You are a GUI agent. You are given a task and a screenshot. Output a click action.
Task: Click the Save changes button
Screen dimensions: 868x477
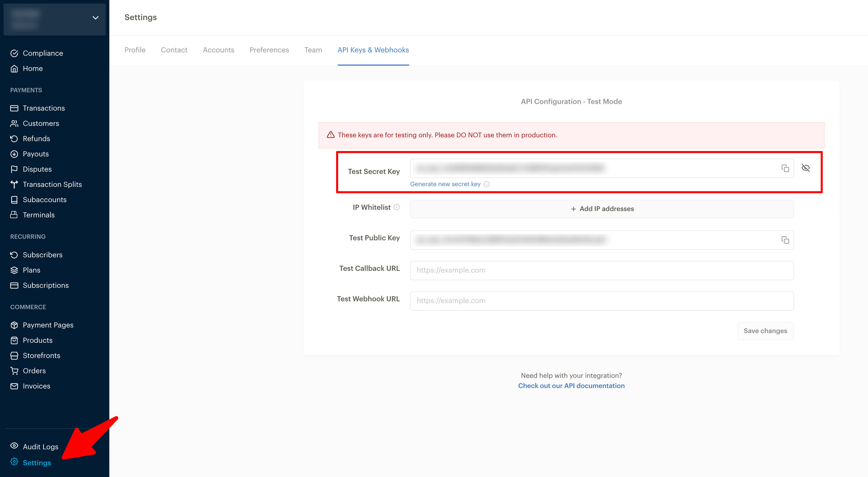(765, 331)
